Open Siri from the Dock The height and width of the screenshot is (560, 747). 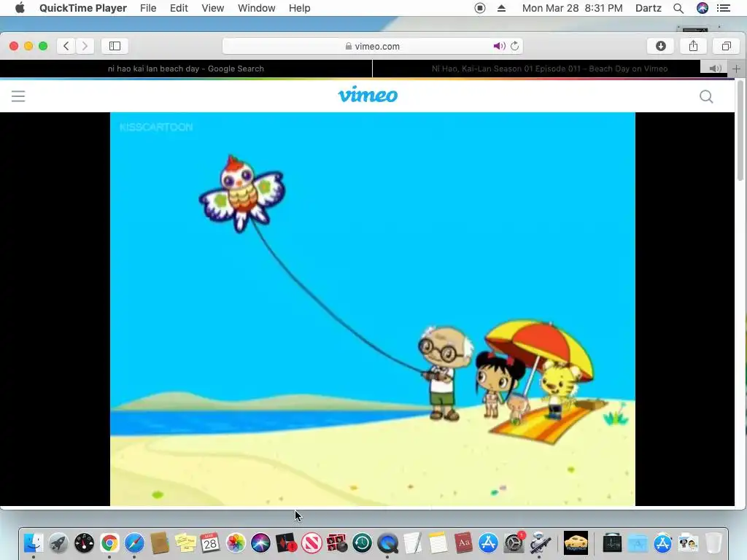point(260,542)
